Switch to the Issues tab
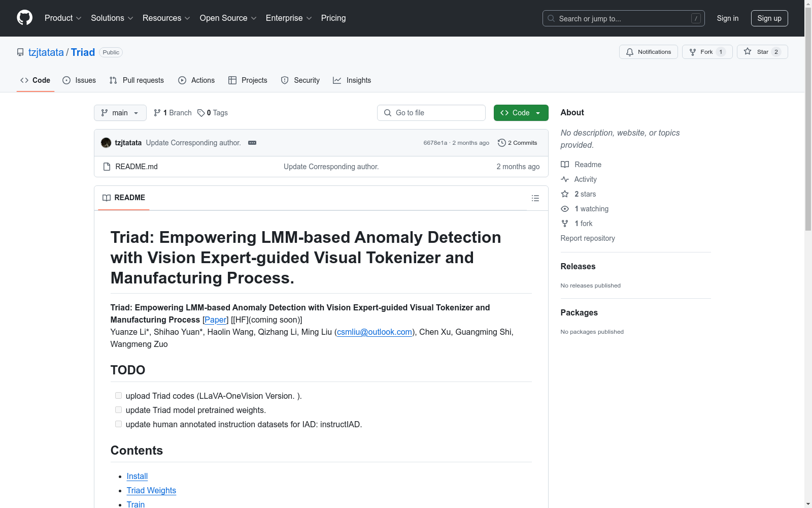 [79, 80]
